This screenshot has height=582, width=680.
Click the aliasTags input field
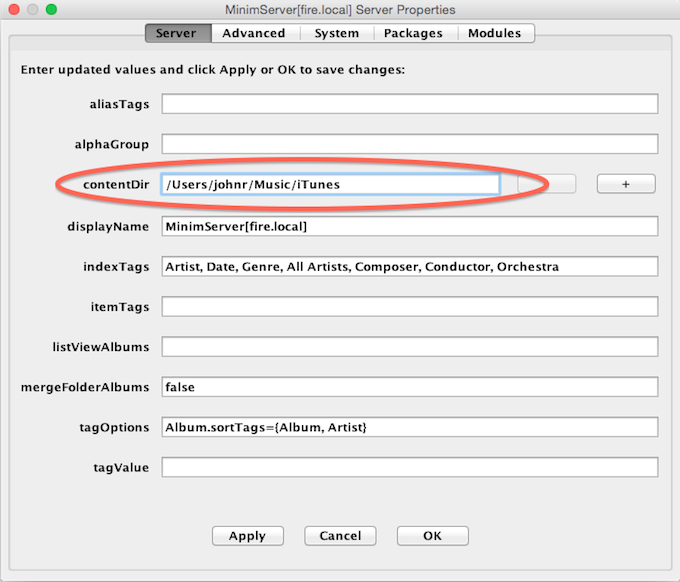[410, 104]
